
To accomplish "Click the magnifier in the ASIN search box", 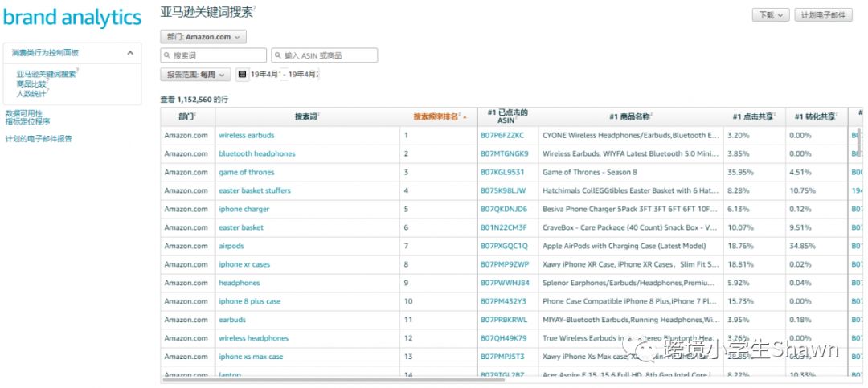I will pyautogui.click(x=277, y=56).
